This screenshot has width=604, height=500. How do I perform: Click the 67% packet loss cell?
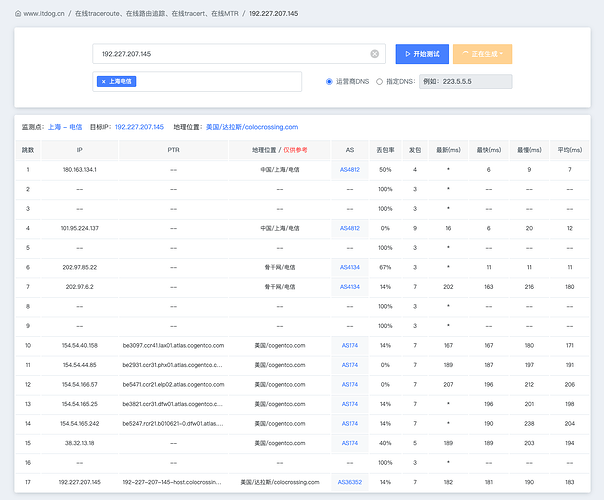point(385,267)
